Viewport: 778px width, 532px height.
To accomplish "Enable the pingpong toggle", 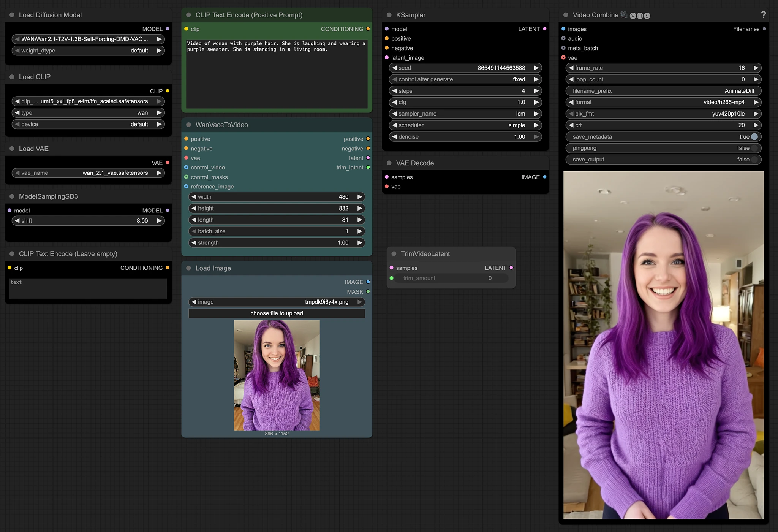I will click(754, 148).
